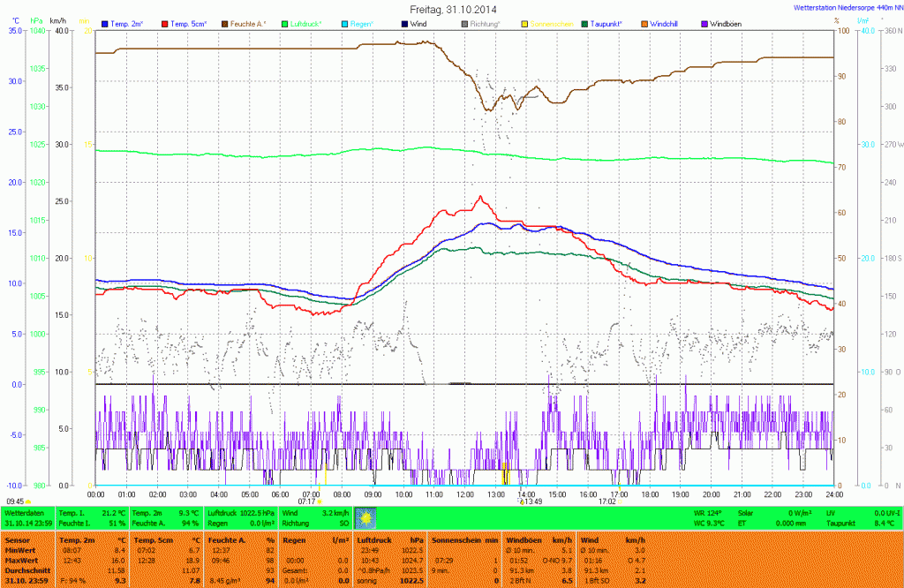904x588 pixels.
Task: Click the 12:00 label on time axis
Action: (464, 494)
